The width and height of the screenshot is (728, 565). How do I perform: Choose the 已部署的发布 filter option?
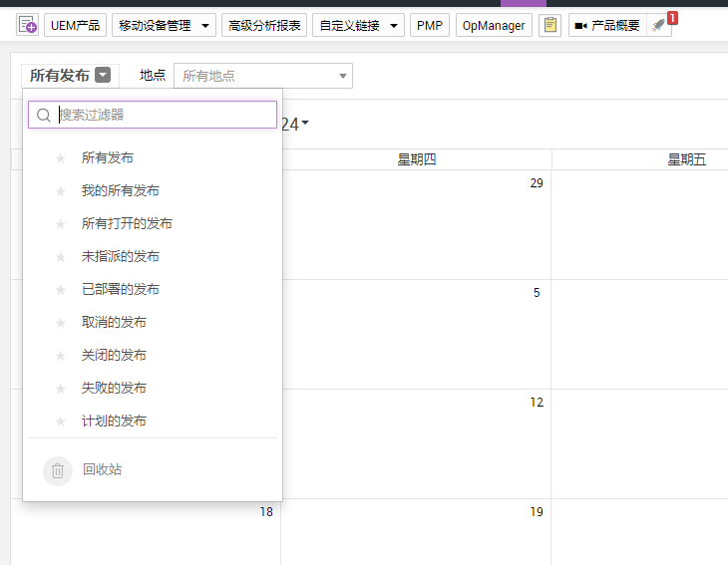[x=120, y=289]
